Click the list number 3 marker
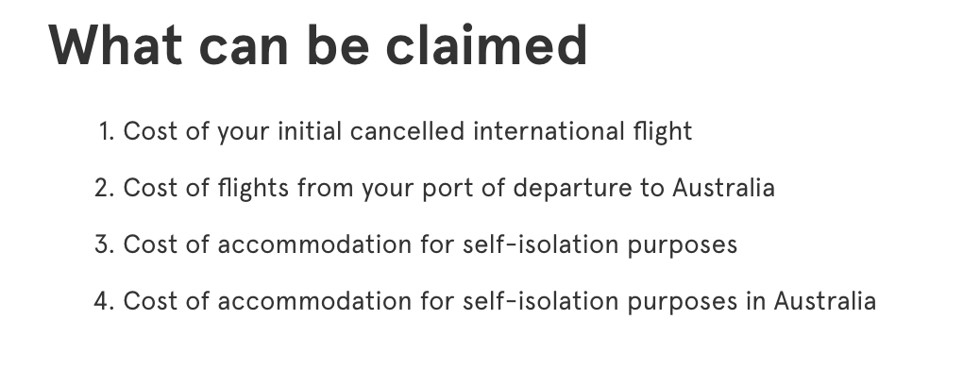 pyautogui.click(x=105, y=244)
